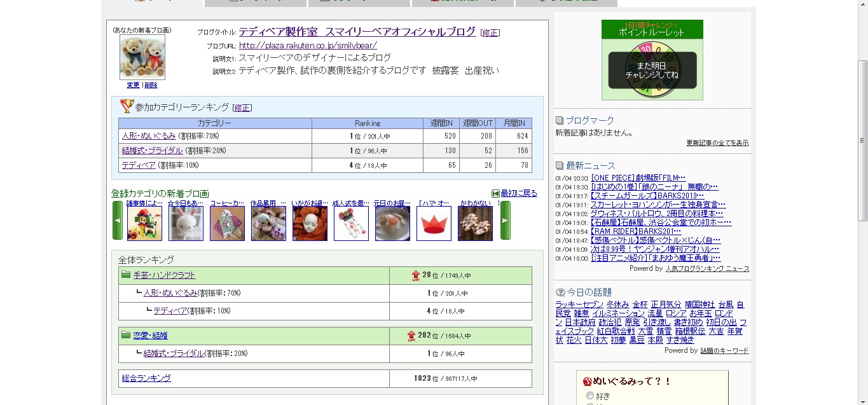Screen dimensions: 868x405
Task: Click folder icon beside 手芸・ハンドクラフト
Action: [126, 275]
